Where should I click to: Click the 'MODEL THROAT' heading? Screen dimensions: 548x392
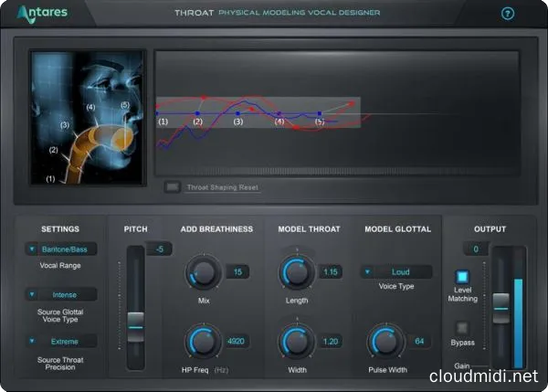pyautogui.click(x=309, y=229)
